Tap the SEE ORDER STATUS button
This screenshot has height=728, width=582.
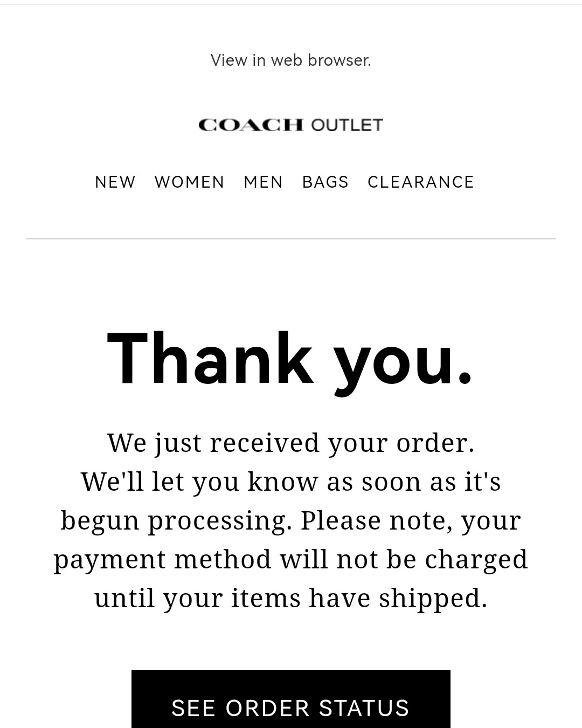(x=291, y=699)
